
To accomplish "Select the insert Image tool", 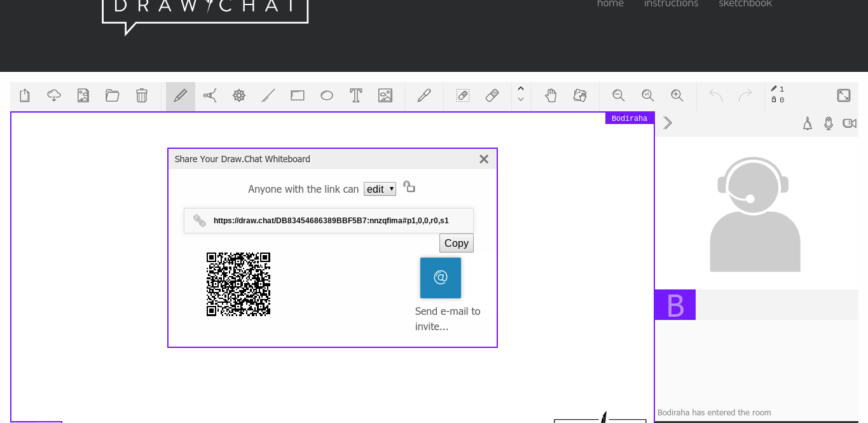I will (385, 95).
